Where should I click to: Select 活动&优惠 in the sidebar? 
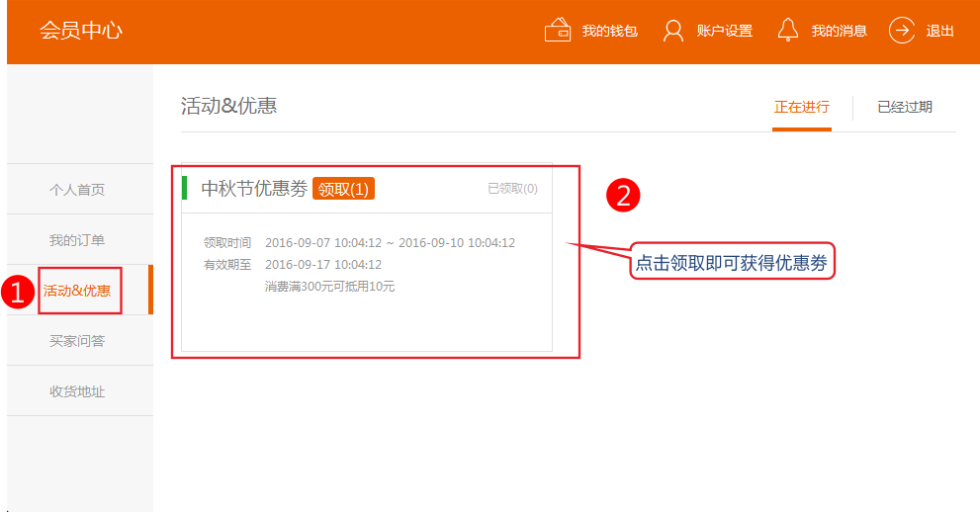77,291
